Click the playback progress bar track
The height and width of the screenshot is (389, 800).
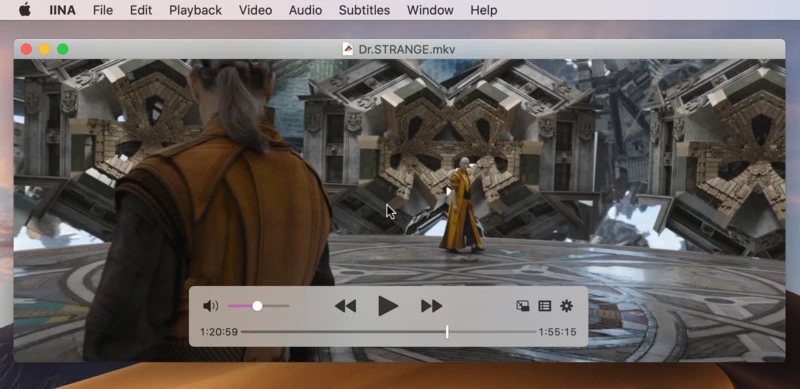click(388, 332)
